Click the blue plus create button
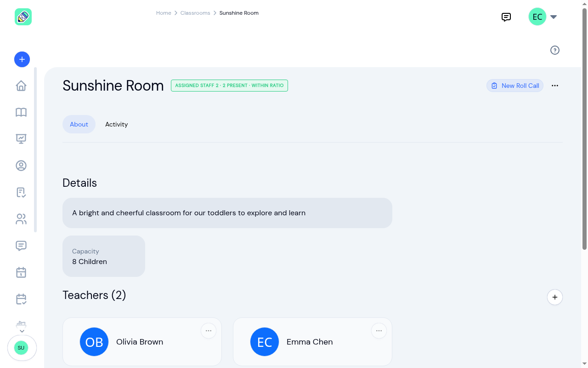The height and width of the screenshot is (368, 588). 22,59
